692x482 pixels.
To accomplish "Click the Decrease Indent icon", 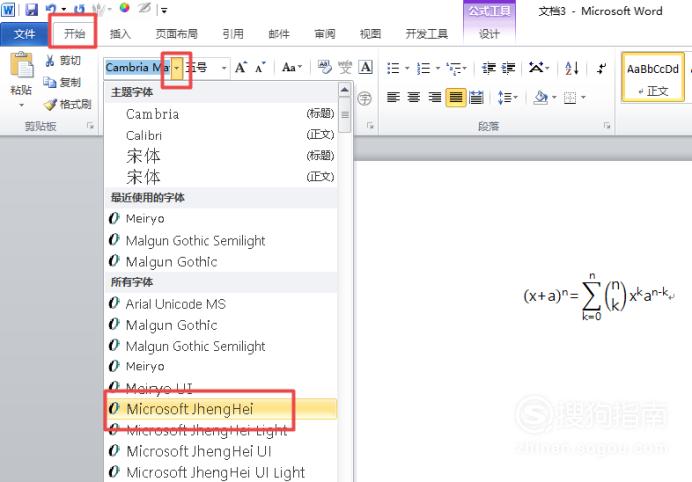I will point(489,68).
